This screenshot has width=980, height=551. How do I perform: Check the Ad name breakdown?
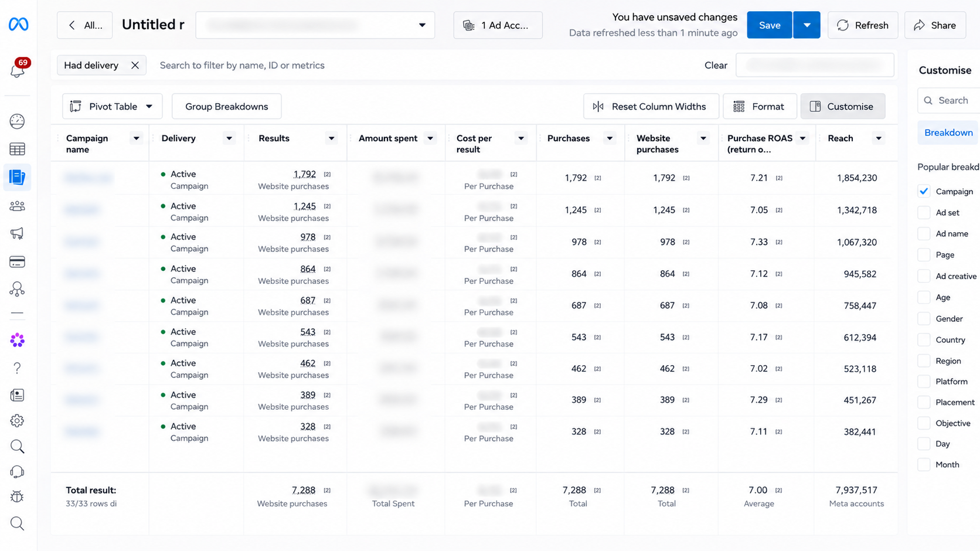(924, 233)
